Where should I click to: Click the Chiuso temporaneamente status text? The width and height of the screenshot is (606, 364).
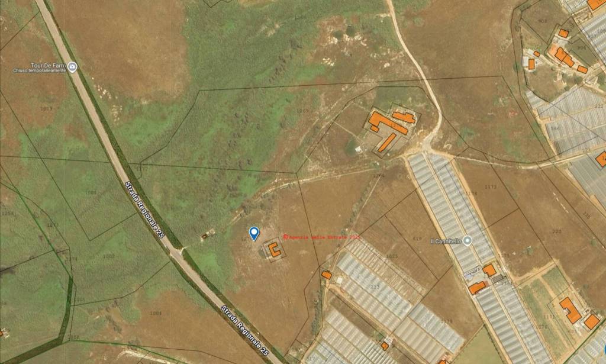[40, 70]
